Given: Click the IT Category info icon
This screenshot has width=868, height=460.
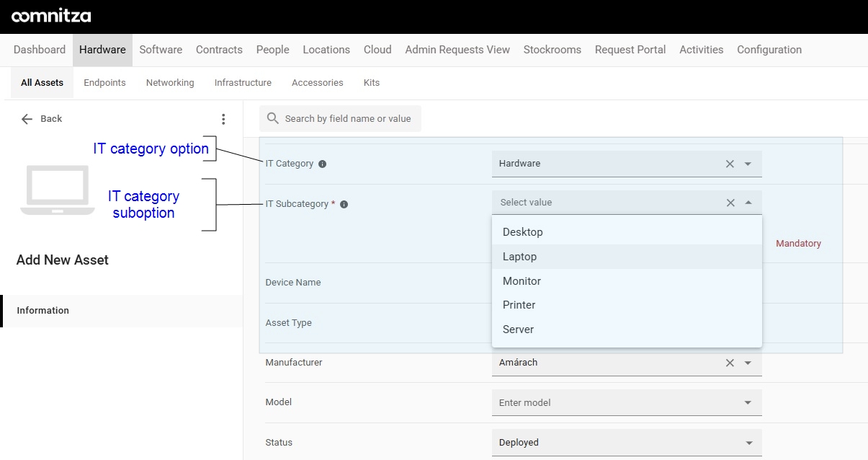Looking at the screenshot, I should tap(322, 164).
